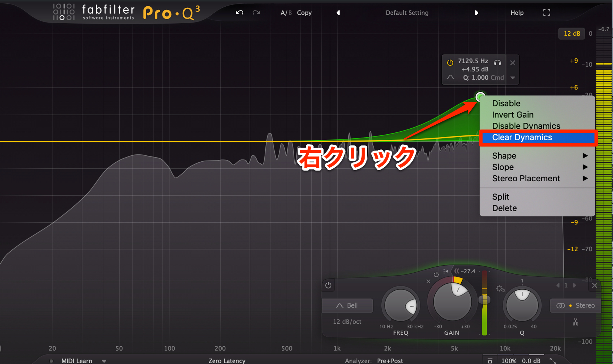
Task: Switch A/B comparison state
Action: (286, 13)
